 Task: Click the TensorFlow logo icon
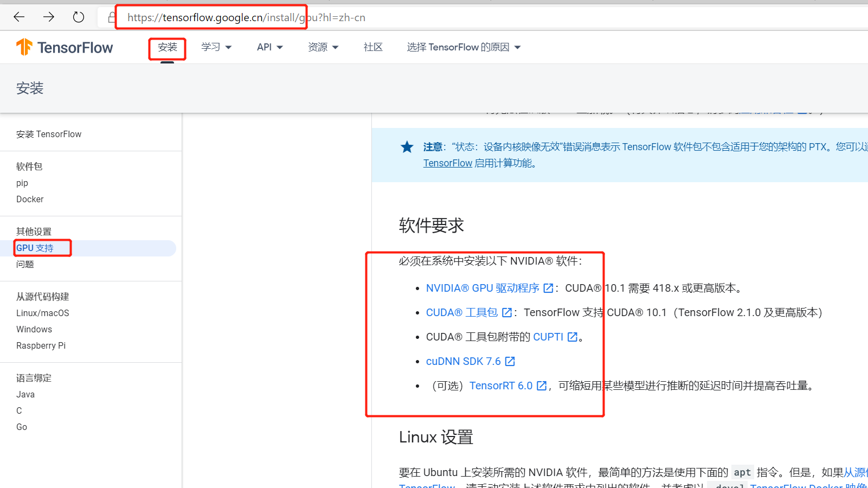point(24,47)
